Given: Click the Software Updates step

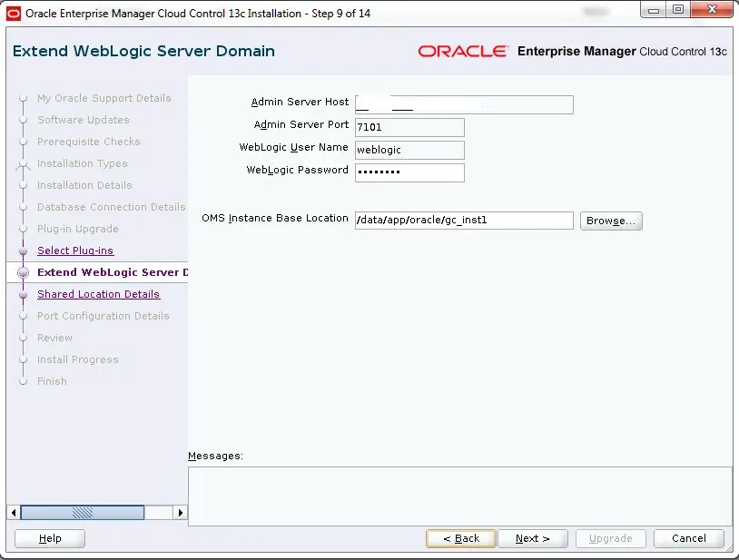Looking at the screenshot, I should tap(84, 120).
